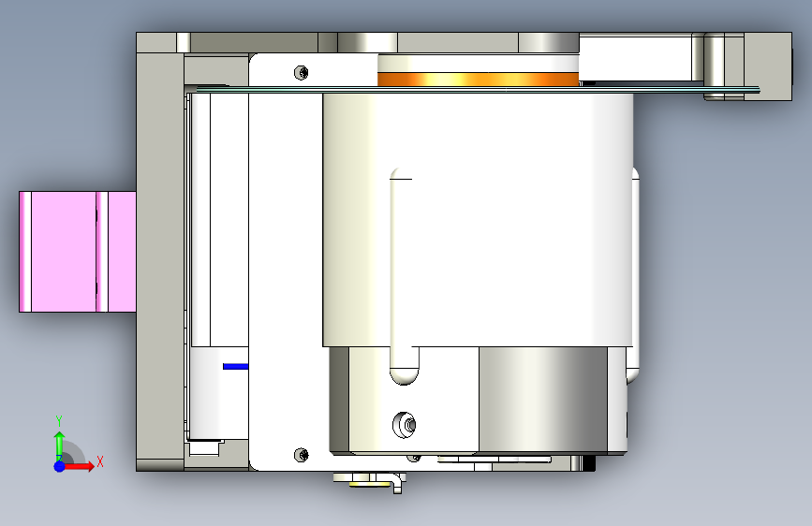Click the green Y axis arrow of the triad

click(x=60, y=446)
